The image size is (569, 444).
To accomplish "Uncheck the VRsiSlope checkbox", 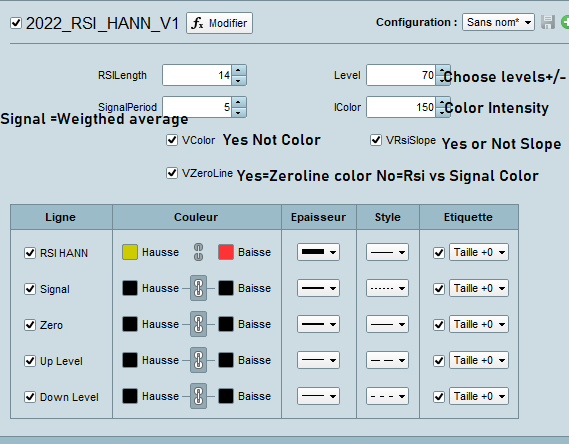I will click(x=376, y=140).
